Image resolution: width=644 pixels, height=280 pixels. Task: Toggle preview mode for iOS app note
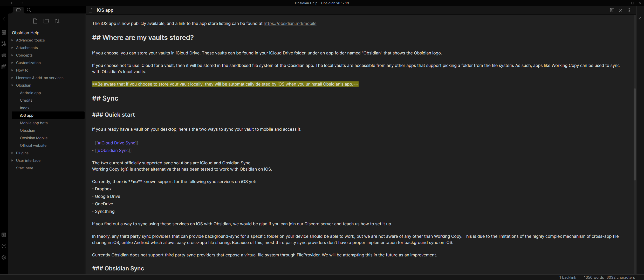(x=612, y=10)
